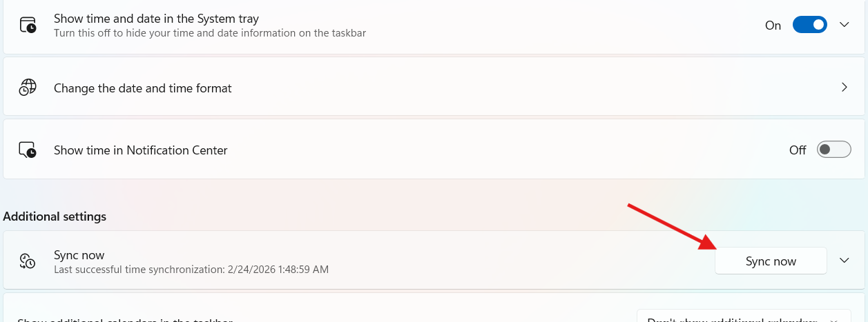The height and width of the screenshot is (322, 868).
Task: Click the "Off" label beside Notification Center toggle
Action: (798, 150)
